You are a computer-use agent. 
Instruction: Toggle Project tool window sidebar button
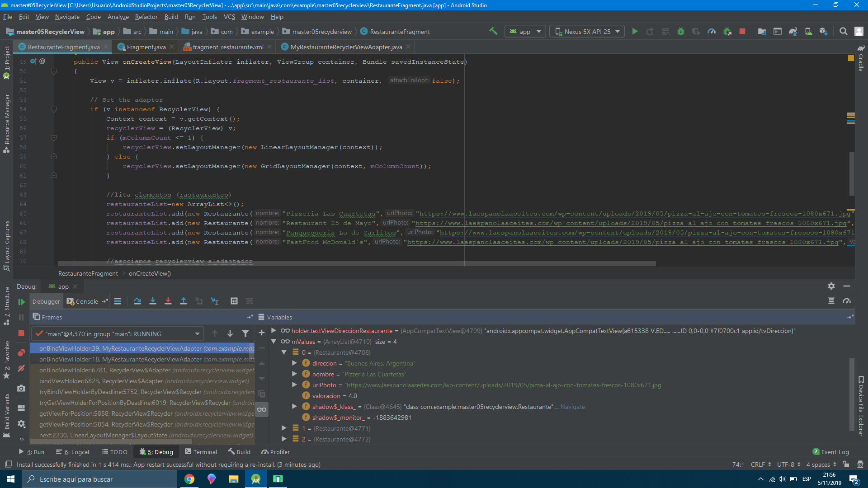[6, 63]
